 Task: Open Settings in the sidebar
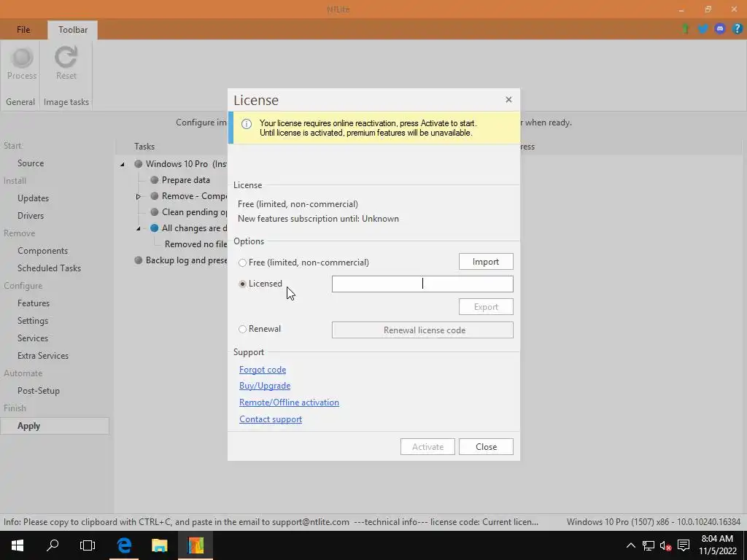click(32, 321)
